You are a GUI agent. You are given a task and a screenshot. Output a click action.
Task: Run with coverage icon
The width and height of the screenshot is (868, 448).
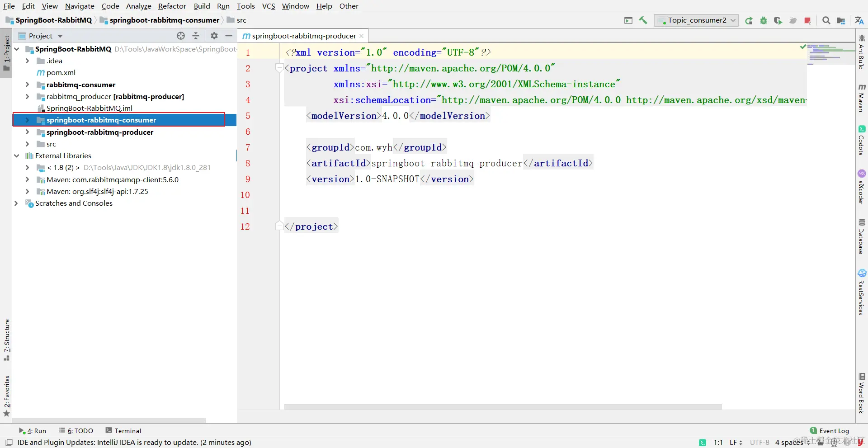tap(778, 20)
